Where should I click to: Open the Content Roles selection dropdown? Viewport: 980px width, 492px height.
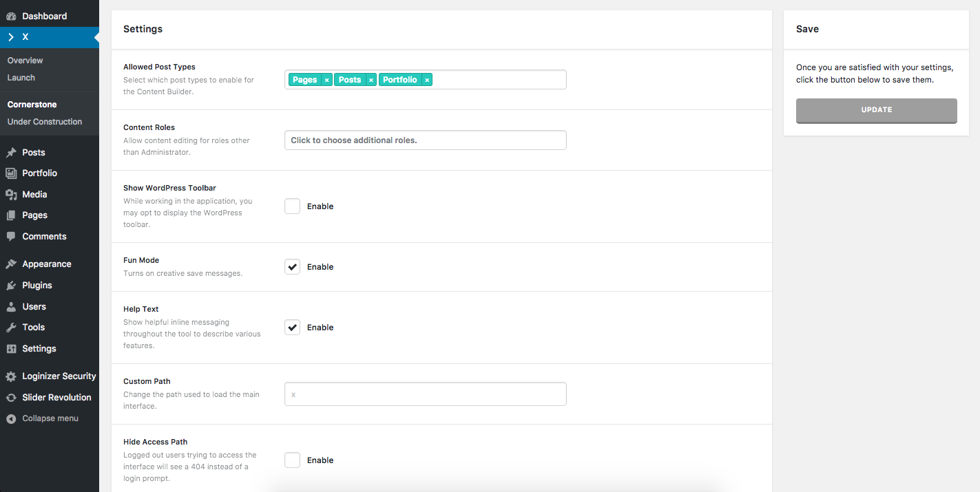[x=425, y=140]
